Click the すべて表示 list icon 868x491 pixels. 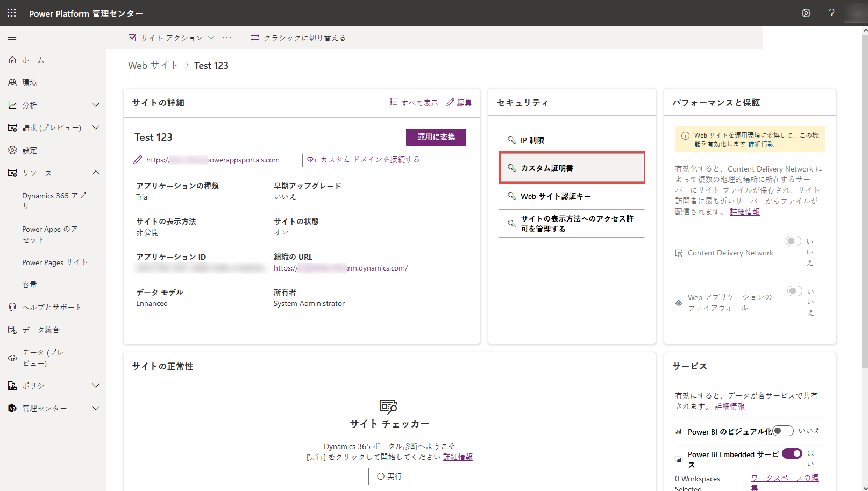[x=394, y=102]
